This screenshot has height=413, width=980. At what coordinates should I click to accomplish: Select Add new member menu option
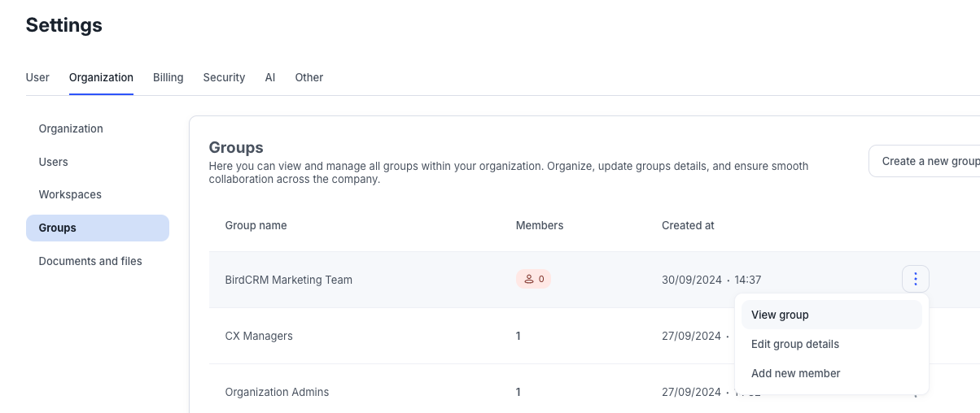click(x=795, y=373)
